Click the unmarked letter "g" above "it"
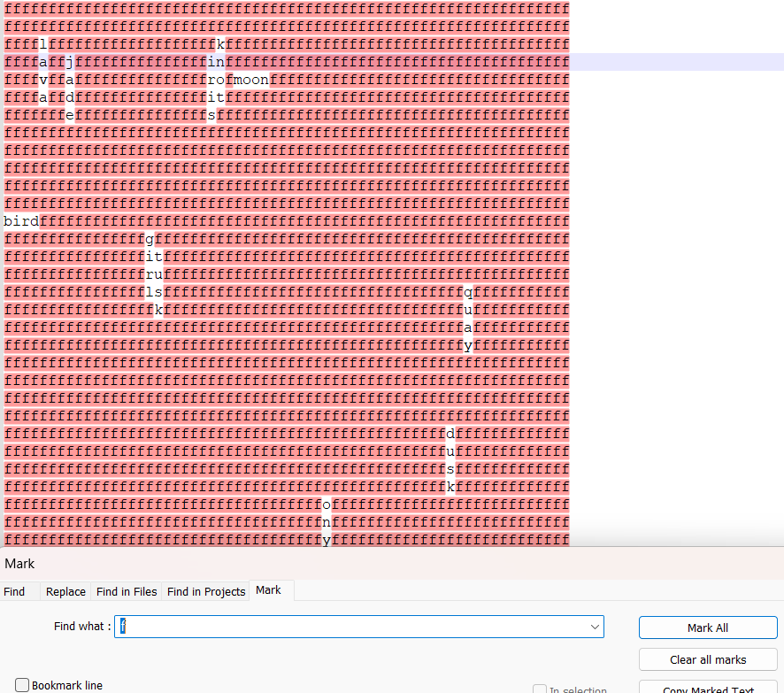784x693 pixels. click(150, 239)
